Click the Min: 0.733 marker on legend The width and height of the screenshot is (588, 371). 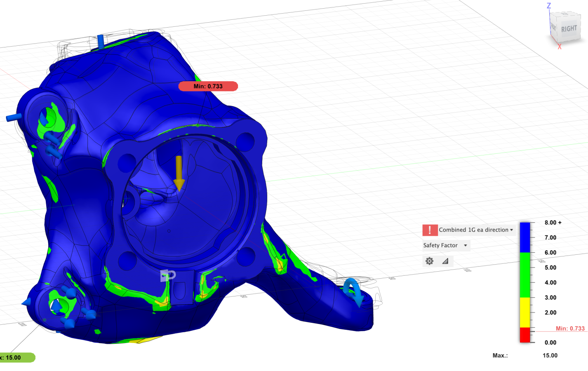[570, 329]
